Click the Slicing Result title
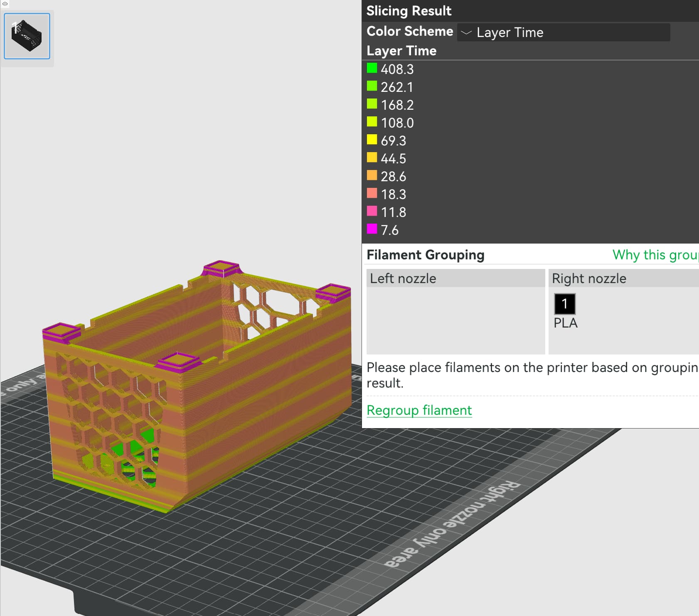The image size is (699, 616). [409, 11]
